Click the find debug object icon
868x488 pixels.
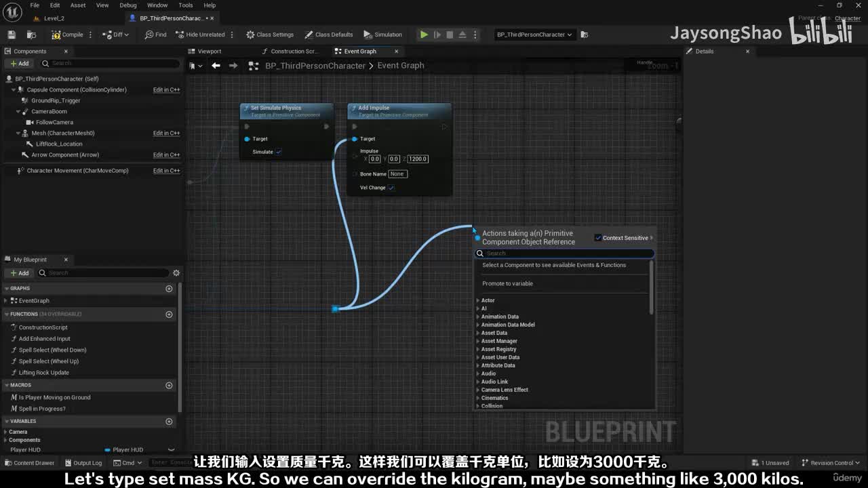[x=585, y=35]
